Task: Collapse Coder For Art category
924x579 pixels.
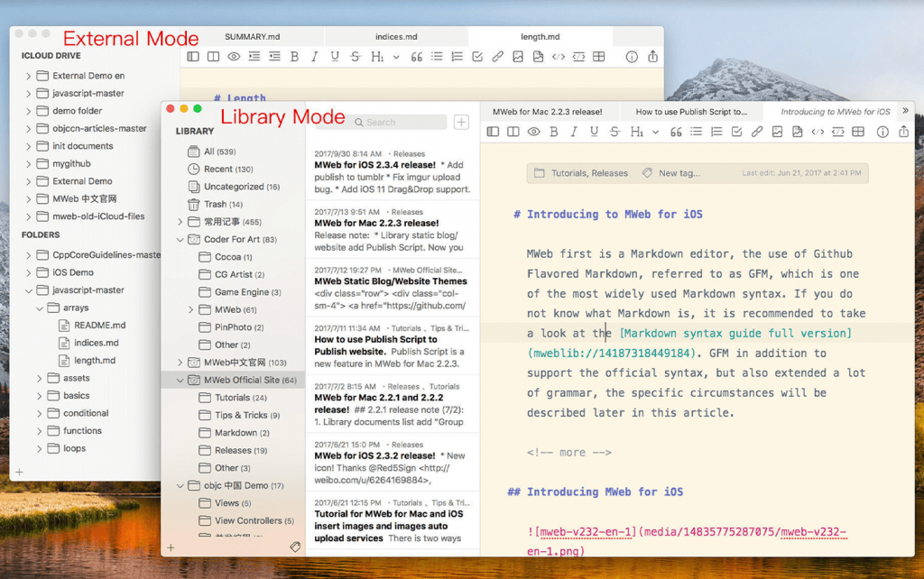Action: click(180, 240)
